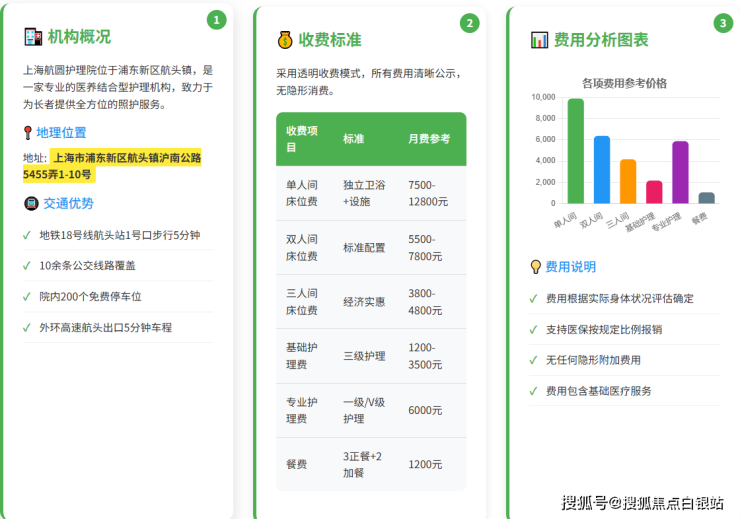Click the light bulb icon beside 费用说明
The height and width of the screenshot is (519, 740).
tap(536, 267)
